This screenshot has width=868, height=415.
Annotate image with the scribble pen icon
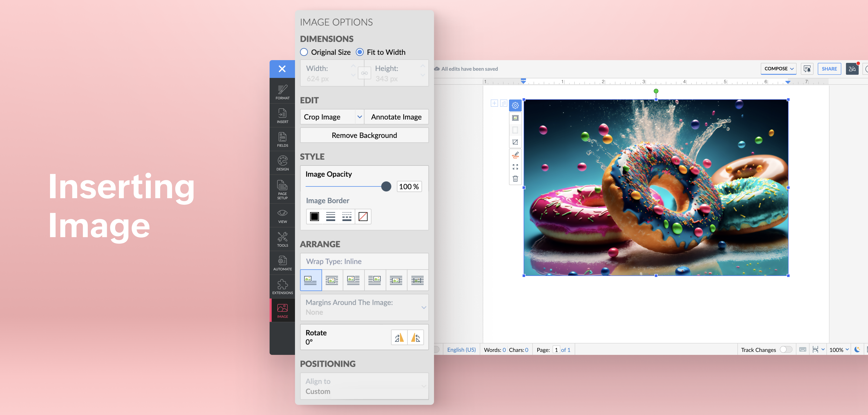point(515,155)
